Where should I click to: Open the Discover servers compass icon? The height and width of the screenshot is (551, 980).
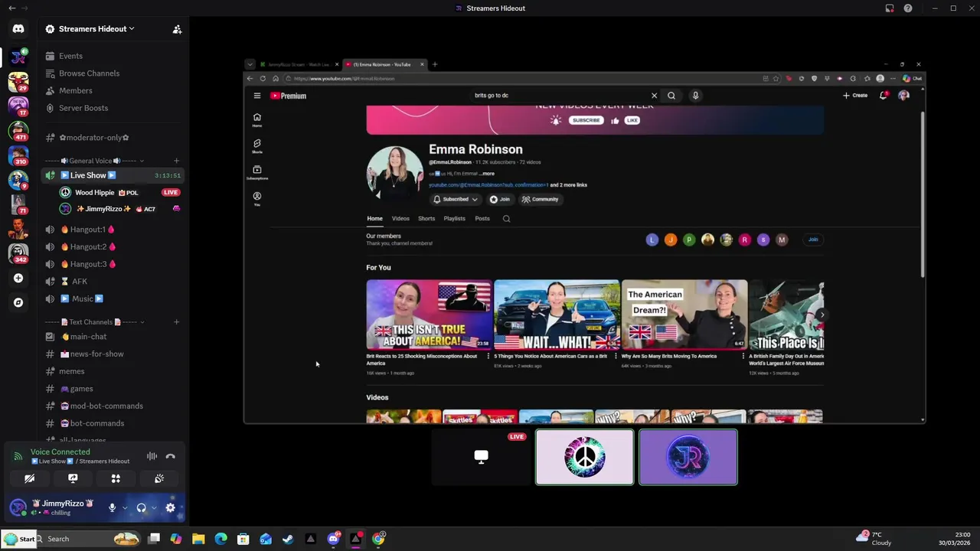click(x=18, y=302)
